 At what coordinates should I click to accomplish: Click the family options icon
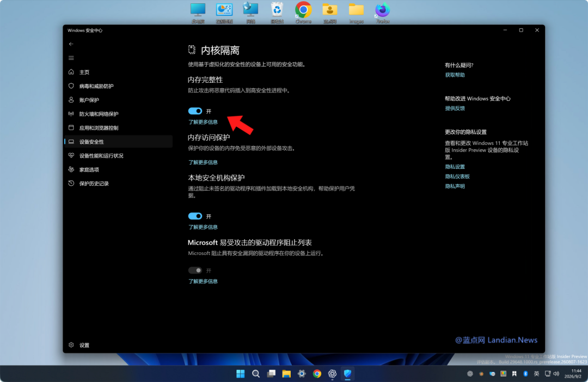click(x=71, y=169)
